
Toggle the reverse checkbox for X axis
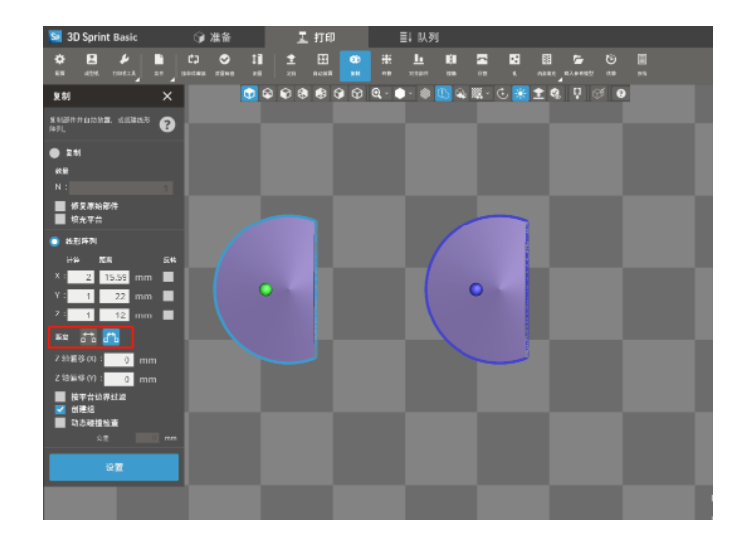point(168,277)
